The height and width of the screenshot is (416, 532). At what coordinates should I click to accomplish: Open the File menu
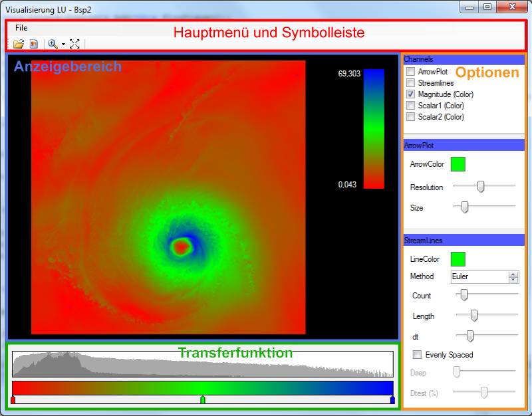(x=21, y=28)
